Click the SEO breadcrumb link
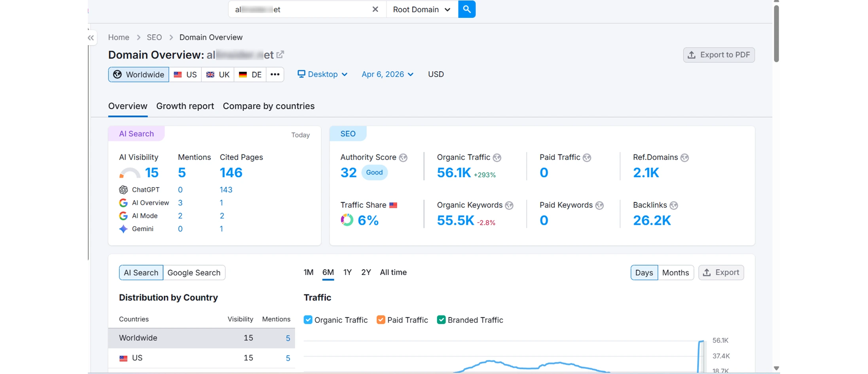 [154, 37]
